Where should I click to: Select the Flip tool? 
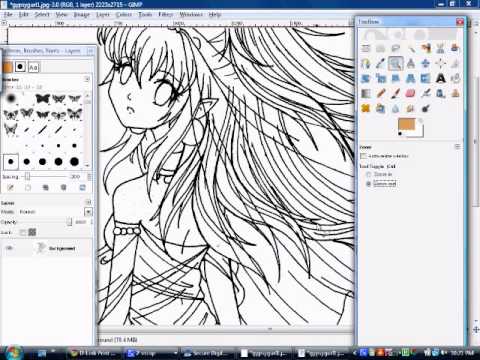tap(425, 78)
